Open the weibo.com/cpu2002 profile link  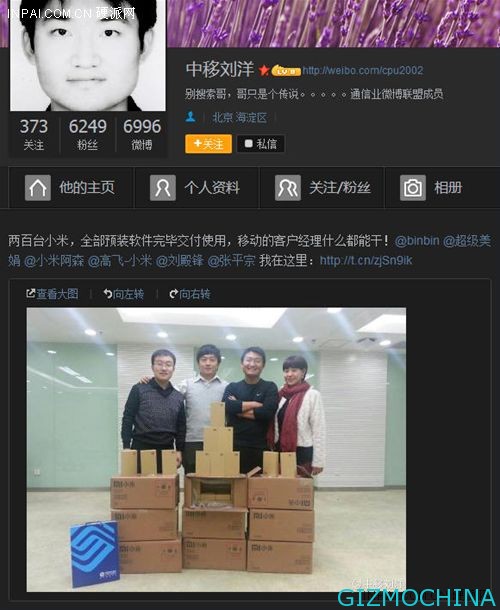pyautogui.click(x=363, y=70)
